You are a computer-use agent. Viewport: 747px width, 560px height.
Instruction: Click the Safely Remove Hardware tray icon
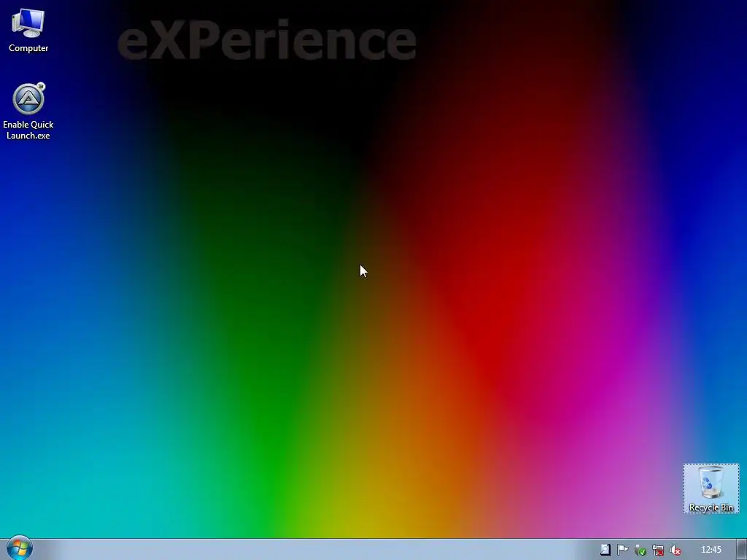[x=640, y=550]
